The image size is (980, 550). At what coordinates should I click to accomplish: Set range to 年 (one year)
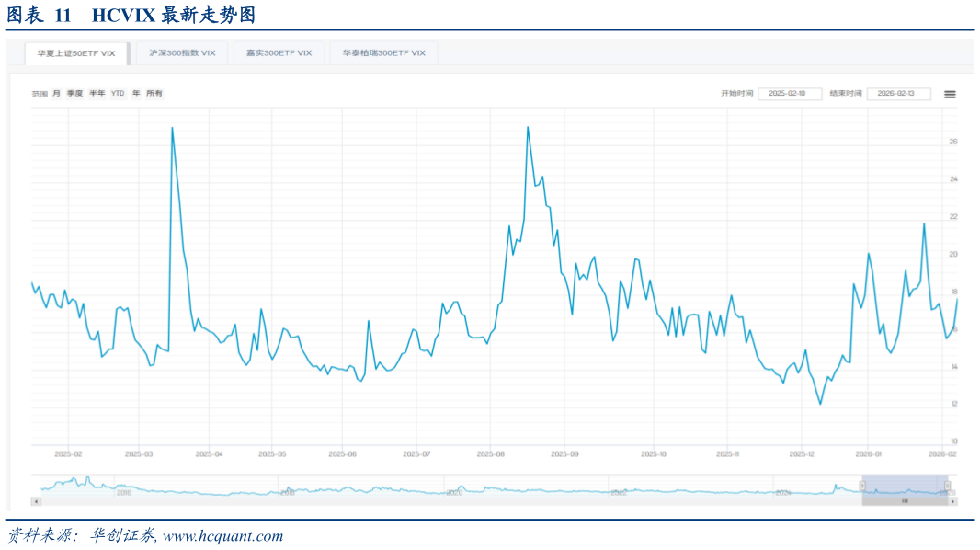point(136,94)
